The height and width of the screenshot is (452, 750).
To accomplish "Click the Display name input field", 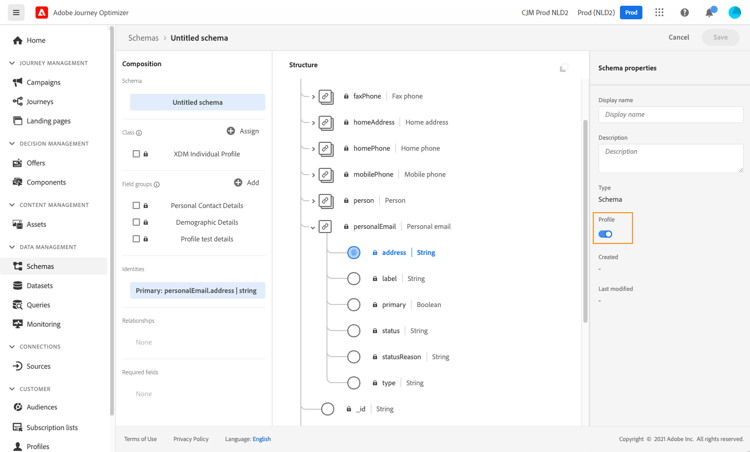I will click(670, 115).
